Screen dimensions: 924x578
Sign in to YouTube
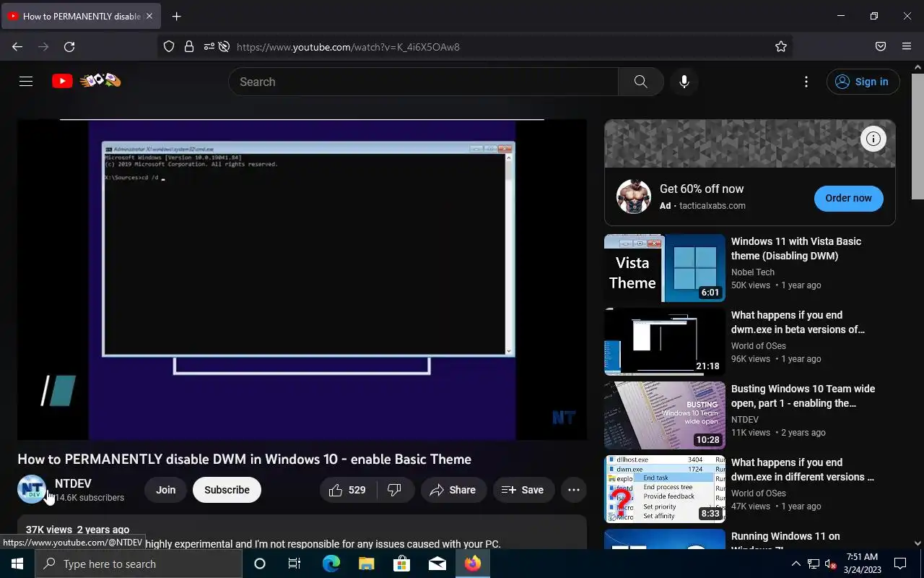[863, 82]
